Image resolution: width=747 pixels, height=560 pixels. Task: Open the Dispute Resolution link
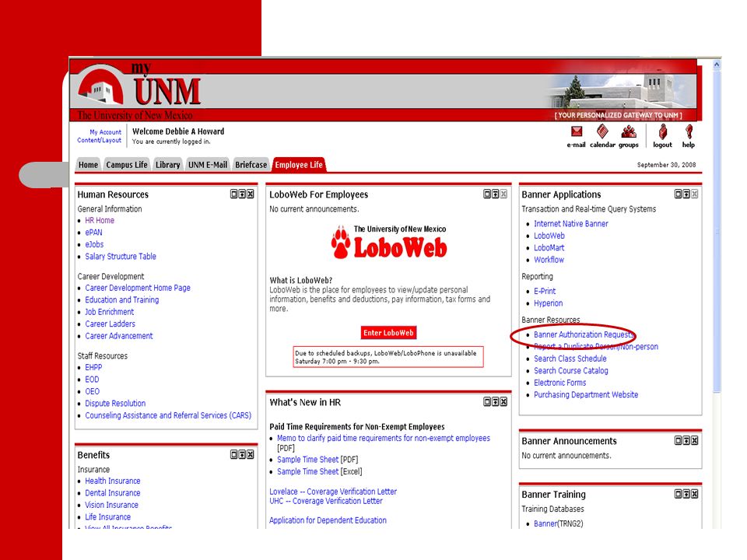coord(115,404)
